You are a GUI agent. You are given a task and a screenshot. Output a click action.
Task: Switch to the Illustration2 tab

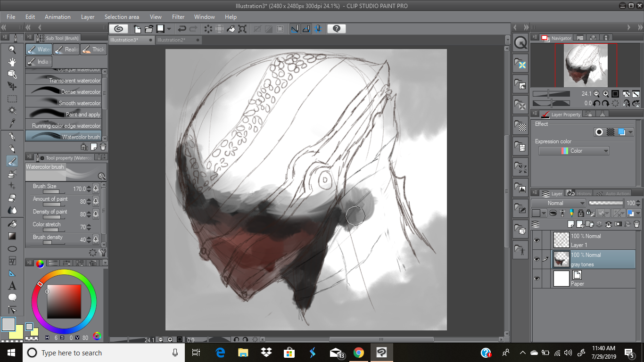click(x=172, y=40)
